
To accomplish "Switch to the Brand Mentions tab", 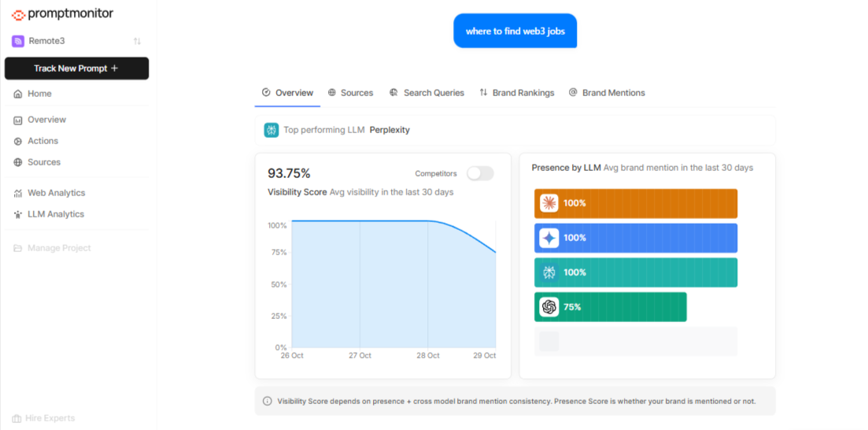I will tap(607, 93).
